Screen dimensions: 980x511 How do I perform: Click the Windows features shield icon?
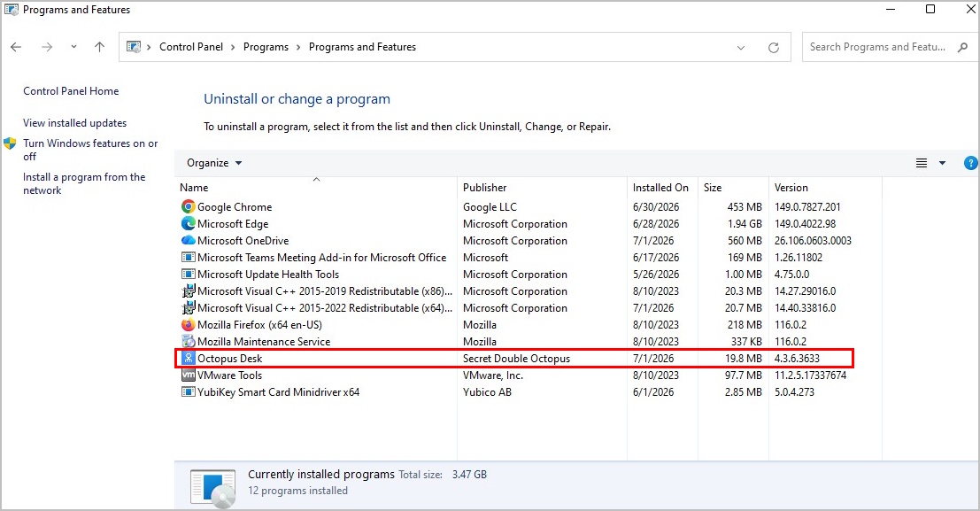click(10, 143)
